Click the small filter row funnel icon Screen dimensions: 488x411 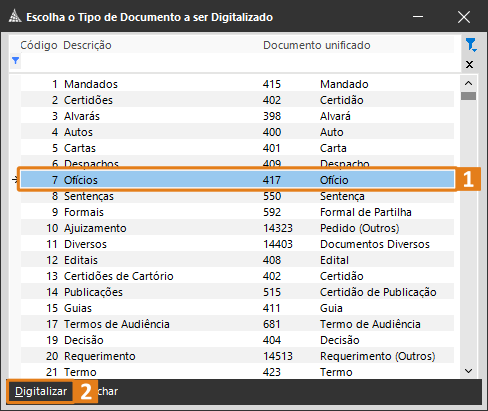coord(15,61)
